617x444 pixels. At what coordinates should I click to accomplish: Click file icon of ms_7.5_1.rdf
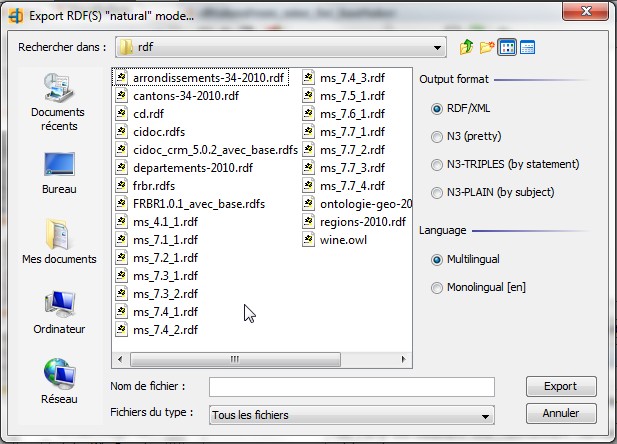click(x=308, y=95)
